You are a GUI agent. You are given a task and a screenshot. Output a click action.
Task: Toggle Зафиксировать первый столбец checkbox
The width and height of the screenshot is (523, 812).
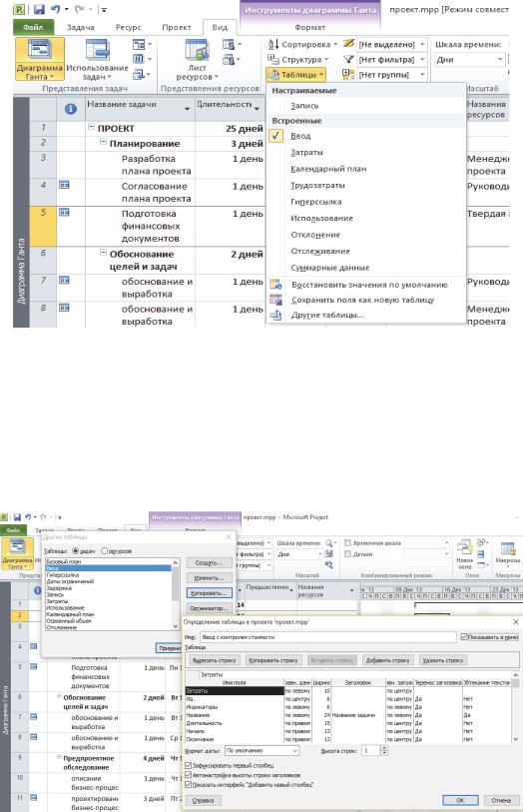click(x=189, y=765)
